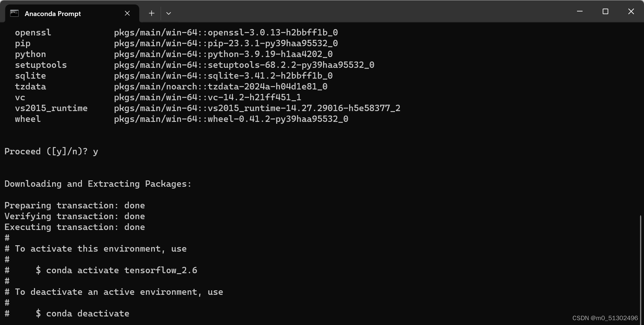The image size is (644, 325).
Task: Click the 'openssl' package name
Action: pyautogui.click(x=33, y=32)
